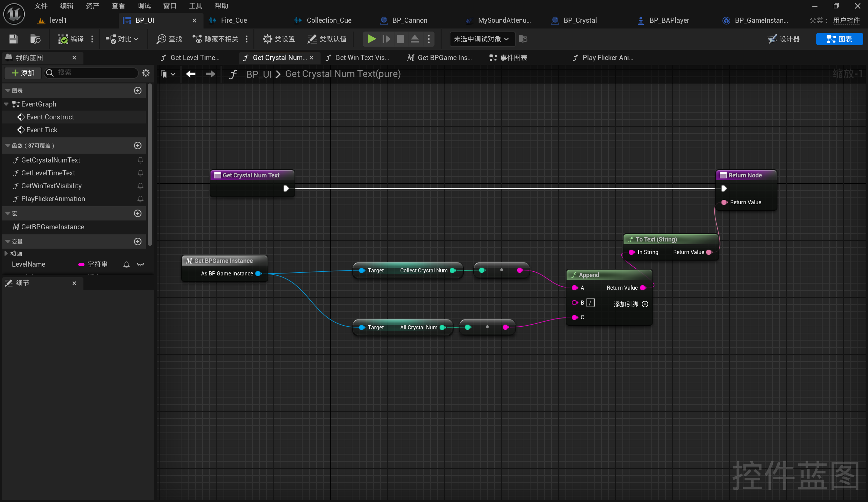Click the Save blueprint icon
Screen dimensions: 868x502
coord(13,39)
